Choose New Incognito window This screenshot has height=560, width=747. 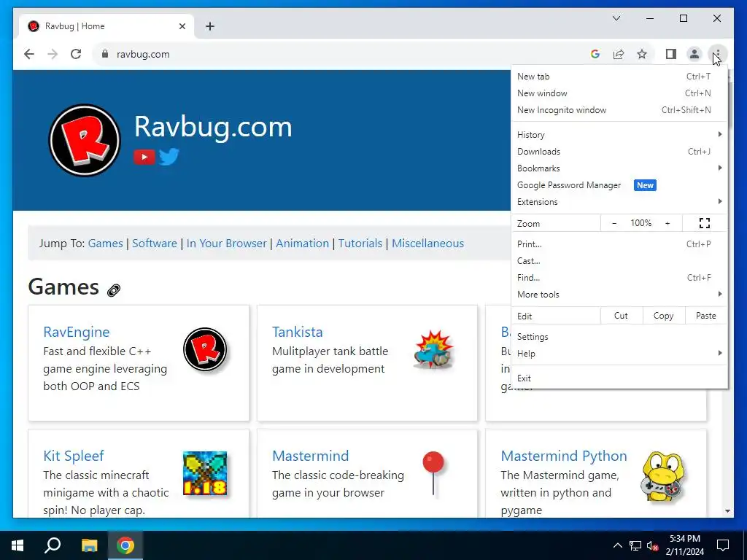pos(619,109)
